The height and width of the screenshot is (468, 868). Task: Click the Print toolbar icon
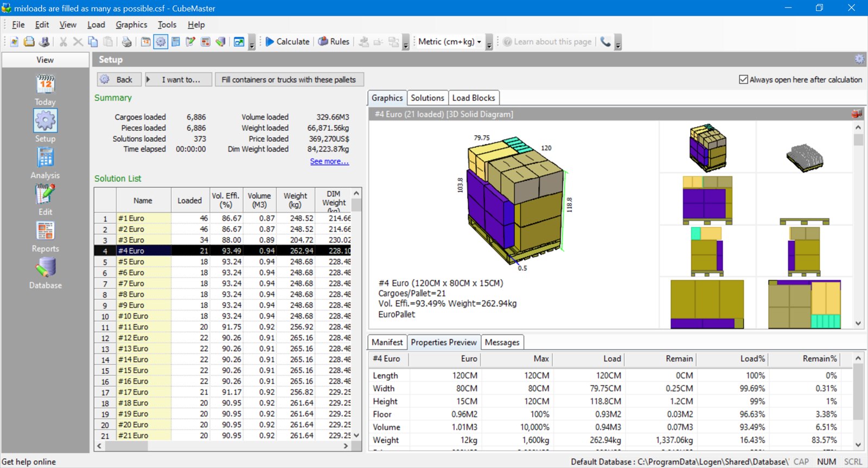126,42
